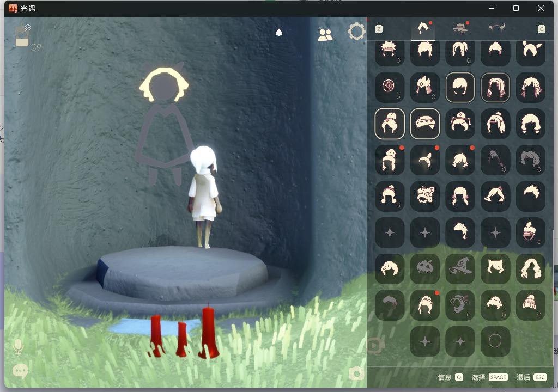The height and width of the screenshot is (392, 558).
Task: Select the top knot with pink headband
Action: 531,232
